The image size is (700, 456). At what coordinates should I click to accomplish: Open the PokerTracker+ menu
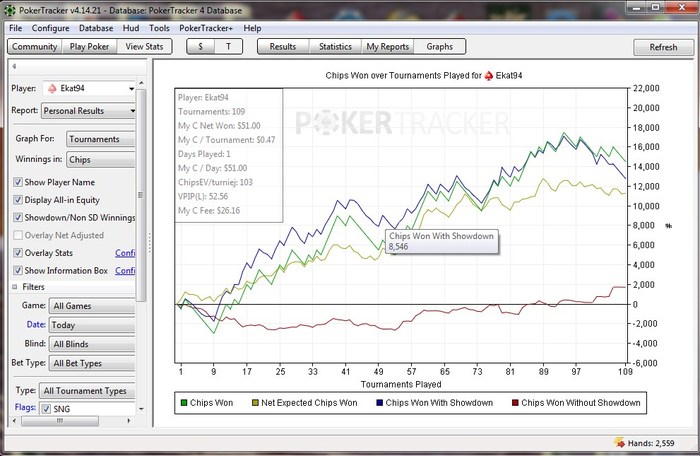pyautogui.click(x=206, y=28)
